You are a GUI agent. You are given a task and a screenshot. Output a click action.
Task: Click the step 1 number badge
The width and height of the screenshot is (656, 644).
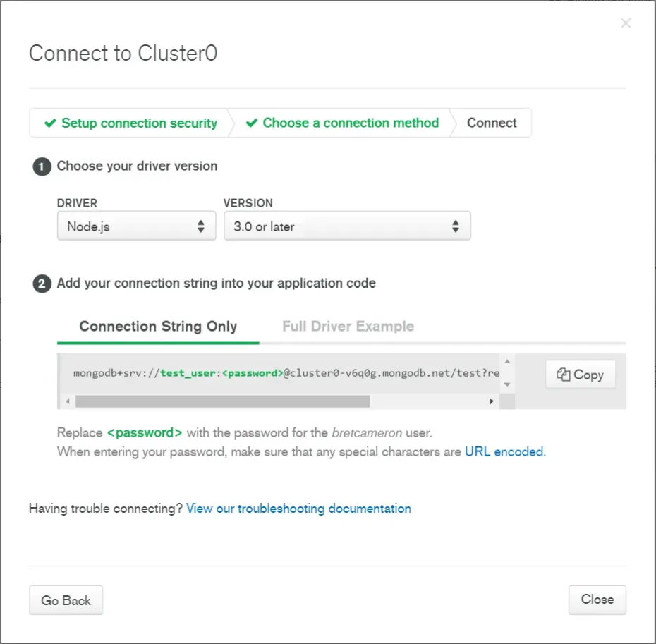[x=42, y=166]
